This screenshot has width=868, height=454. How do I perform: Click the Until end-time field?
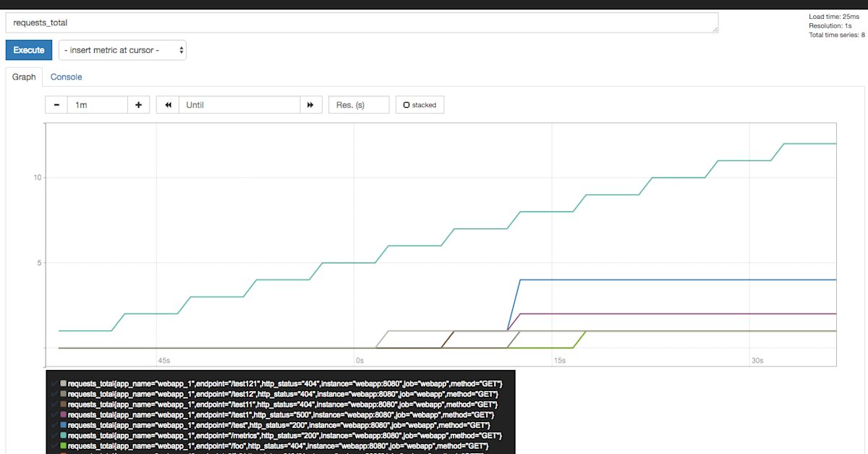239,104
